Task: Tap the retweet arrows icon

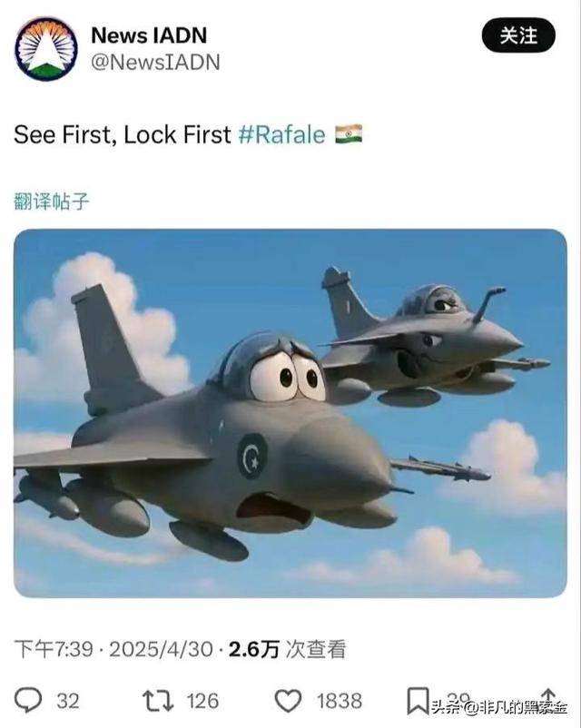Action: [158, 701]
